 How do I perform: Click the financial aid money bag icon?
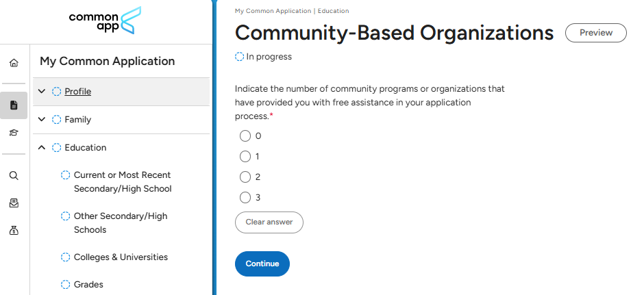click(x=14, y=231)
